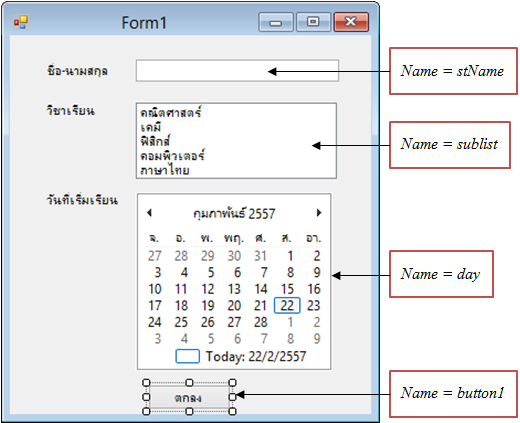Click the Form1 application icon in title bar
This screenshot has width=520, height=423.
point(21,22)
